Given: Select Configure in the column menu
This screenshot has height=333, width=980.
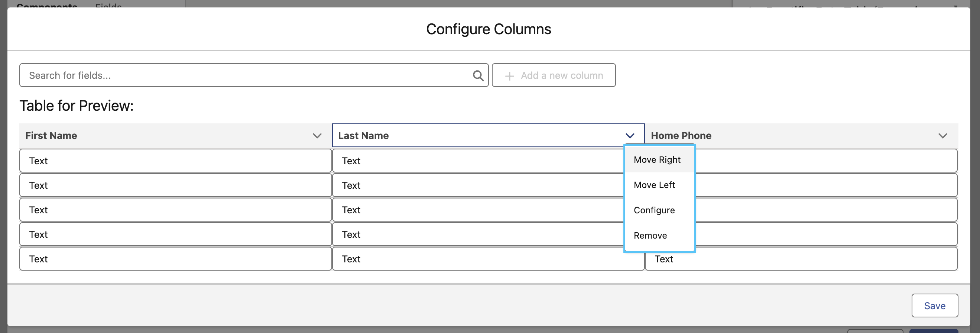Looking at the screenshot, I should pyautogui.click(x=660, y=210).
